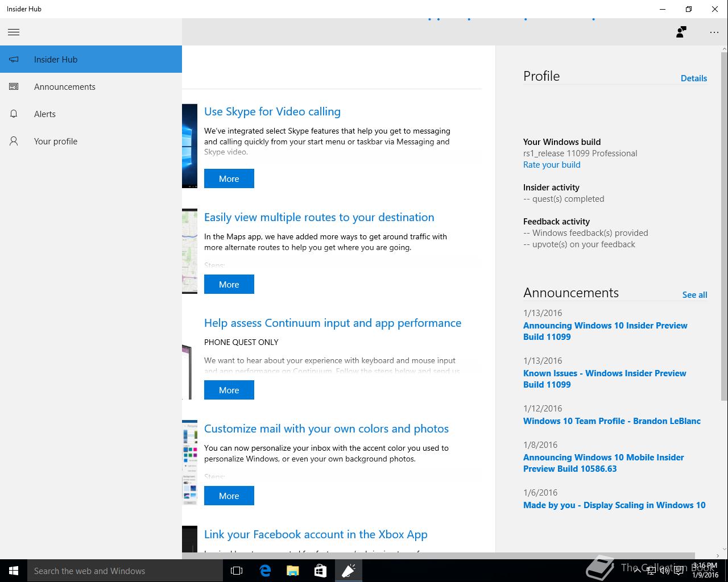This screenshot has height=582, width=728.
Task: Click the Search the web and Windows box
Action: coord(125,571)
